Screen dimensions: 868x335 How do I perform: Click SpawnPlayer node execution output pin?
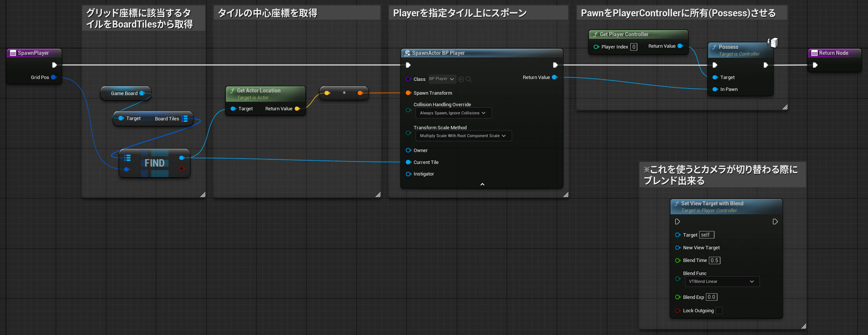[54, 65]
